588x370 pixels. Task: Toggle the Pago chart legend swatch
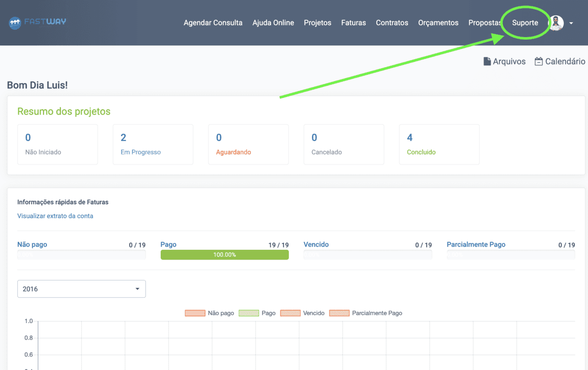point(249,313)
